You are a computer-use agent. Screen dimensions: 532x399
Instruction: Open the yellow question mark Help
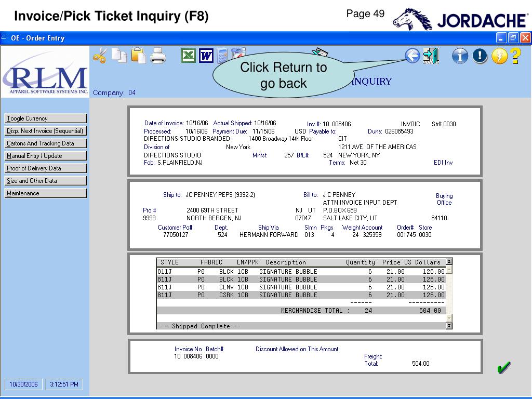[515, 56]
